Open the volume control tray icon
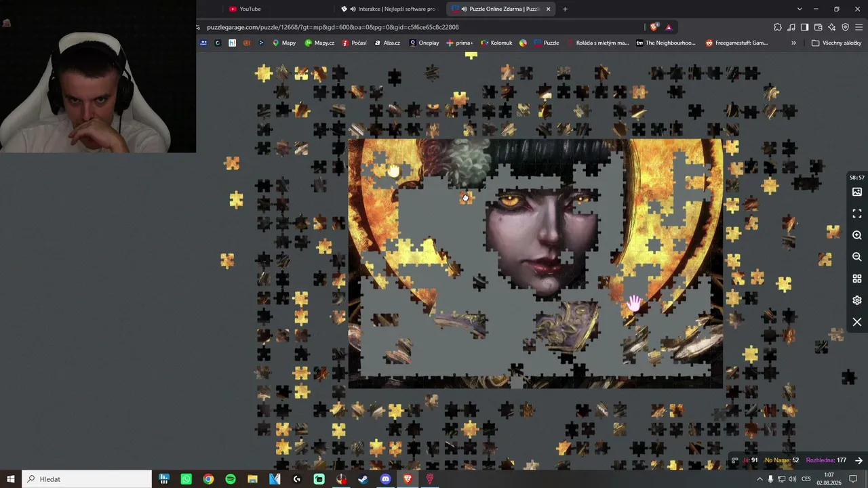Viewport: 868px width, 488px height. pyautogui.click(x=793, y=479)
